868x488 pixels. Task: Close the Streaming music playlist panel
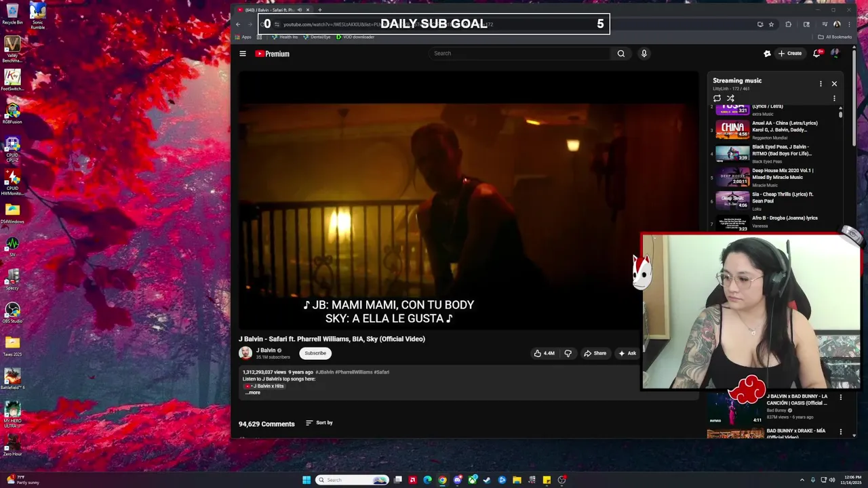pyautogui.click(x=834, y=83)
